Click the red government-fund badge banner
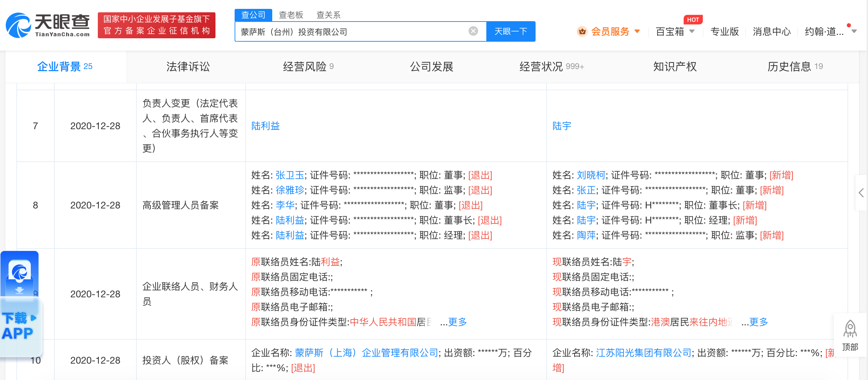Screen dimensions: 868x380 click(x=156, y=25)
